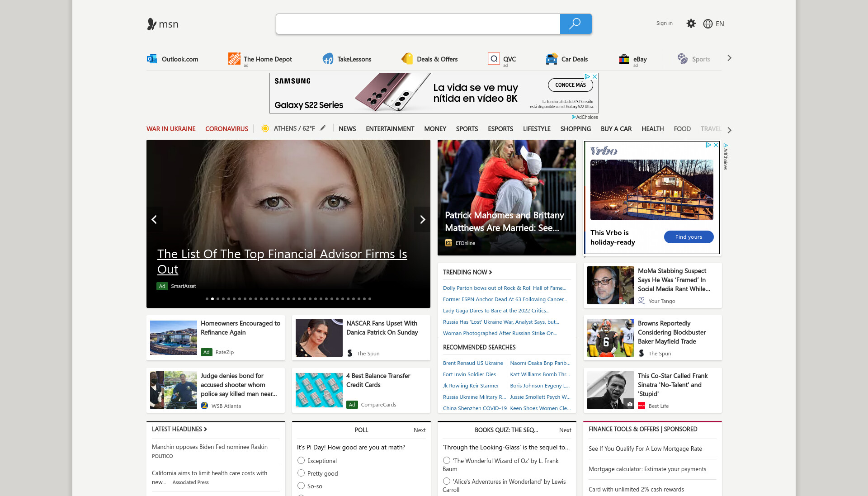The width and height of the screenshot is (868, 496).
Task: Click Find yours button in Vrbo ad
Action: [689, 237]
